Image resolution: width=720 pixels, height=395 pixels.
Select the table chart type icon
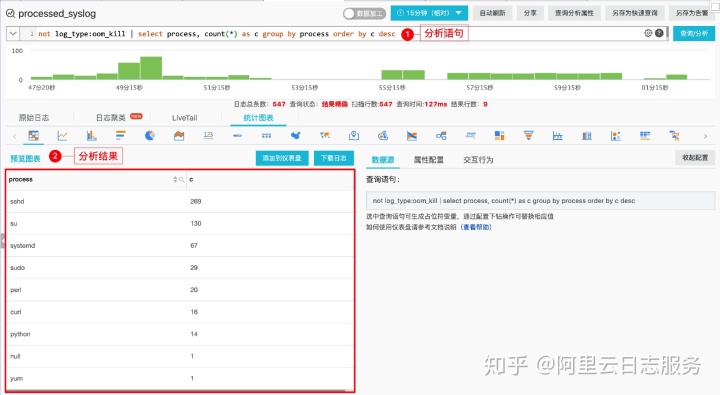click(x=34, y=135)
